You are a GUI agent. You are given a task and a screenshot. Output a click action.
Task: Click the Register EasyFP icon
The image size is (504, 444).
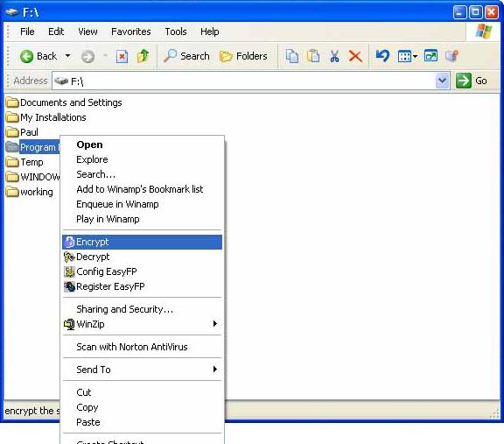[69, 286]
